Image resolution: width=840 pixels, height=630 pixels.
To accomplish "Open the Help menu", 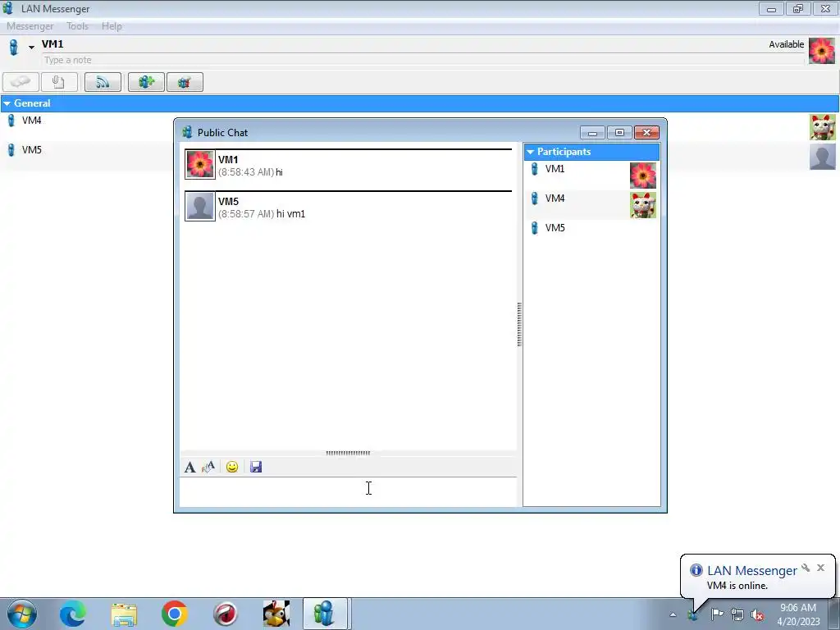I will click(112, 25).
